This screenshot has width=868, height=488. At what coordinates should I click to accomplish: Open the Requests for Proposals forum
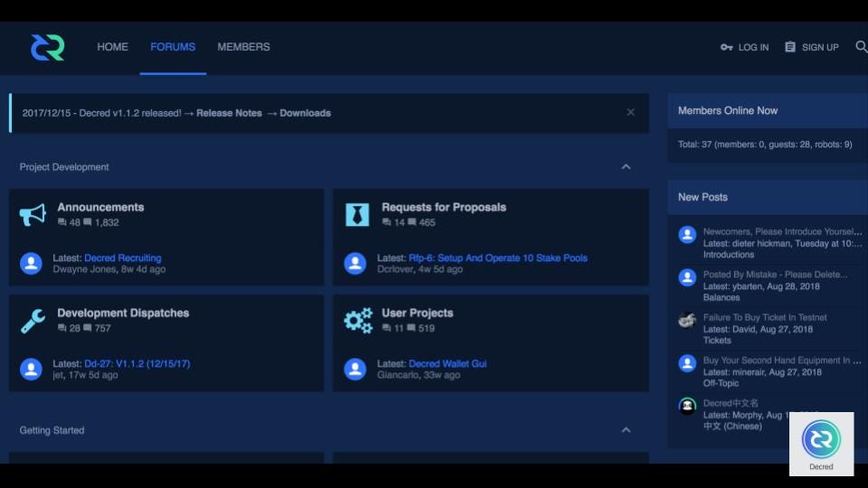click(x=444, y=207)
